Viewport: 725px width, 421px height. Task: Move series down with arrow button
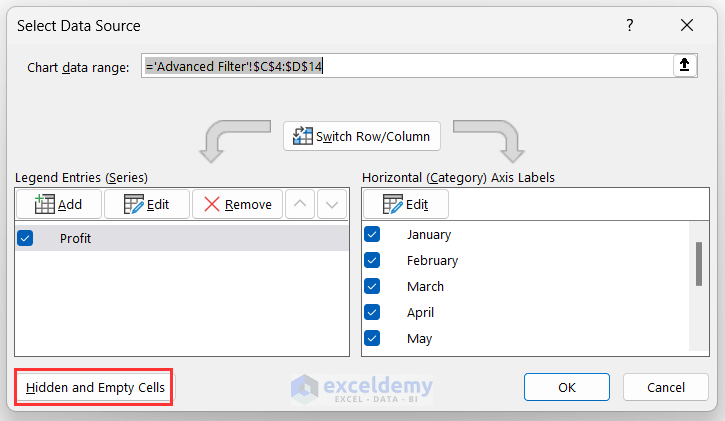tap(332, 204)
